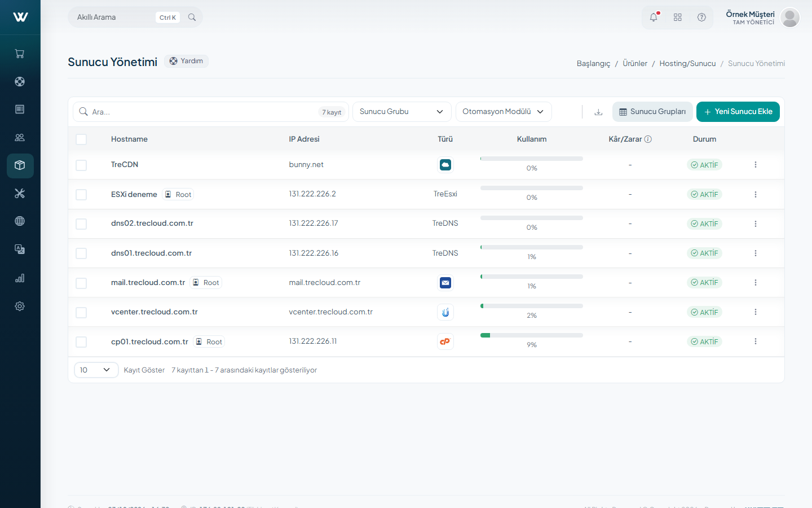The height and width of the screenshot is (508, 812).
Task: Click the download export icon
Action: [598, 112]
